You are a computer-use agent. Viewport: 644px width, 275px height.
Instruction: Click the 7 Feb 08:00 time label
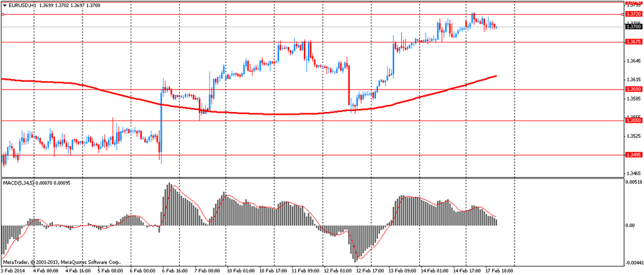coord(207,271)
